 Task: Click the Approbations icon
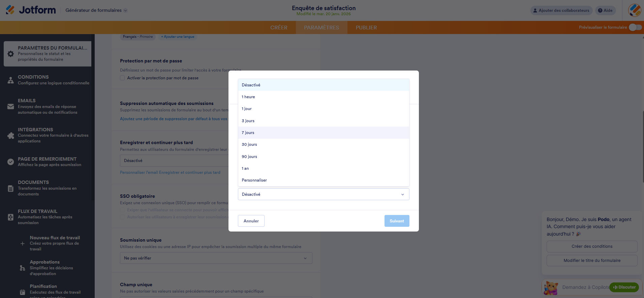tap(23, 268)
